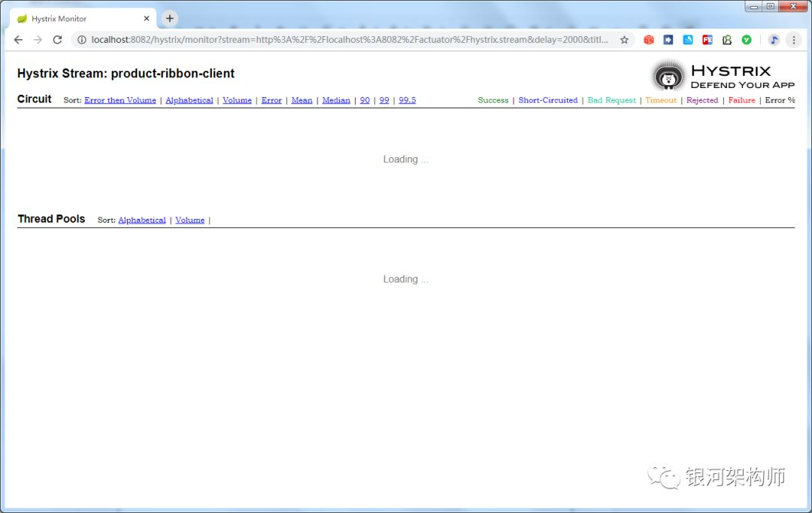
Task: Click the Error % legend label
Action: [x=780, y=101]
